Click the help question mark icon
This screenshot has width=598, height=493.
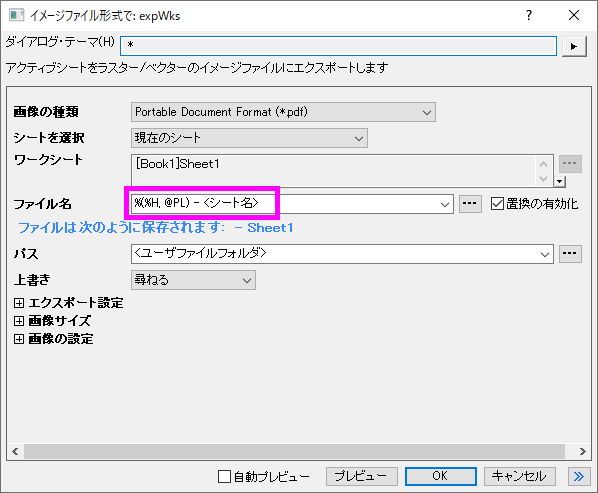pyautogui.click(x=529, y=15)
